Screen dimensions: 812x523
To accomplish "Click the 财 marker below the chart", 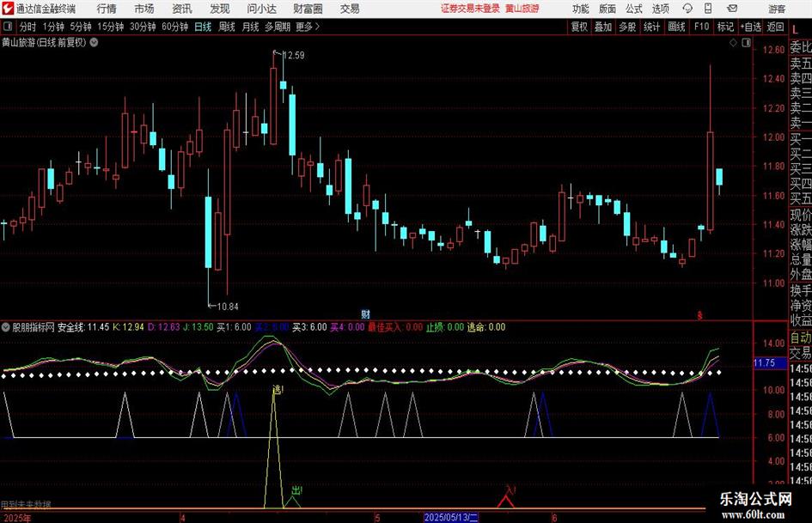I will pos(365,313).
